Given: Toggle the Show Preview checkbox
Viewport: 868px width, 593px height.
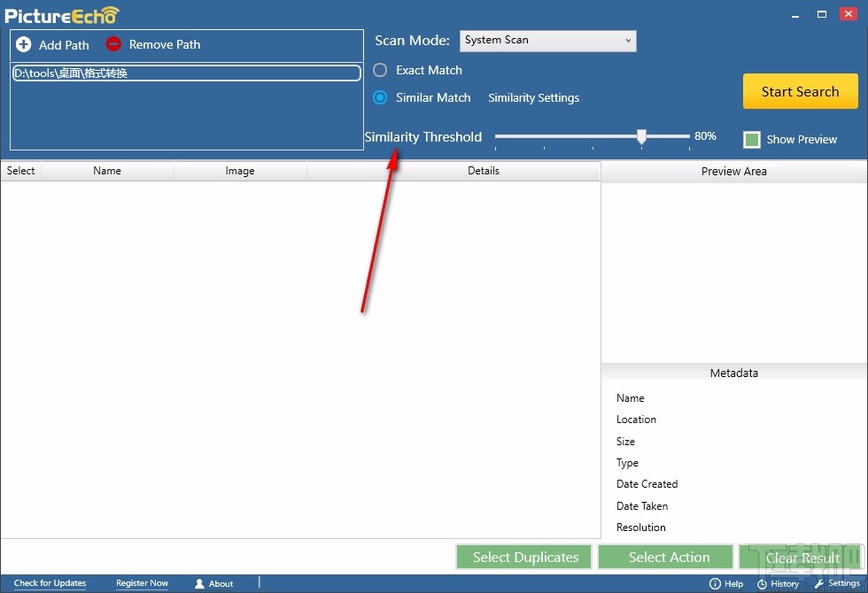Looking at the screenshot, I should pos(752,140).
